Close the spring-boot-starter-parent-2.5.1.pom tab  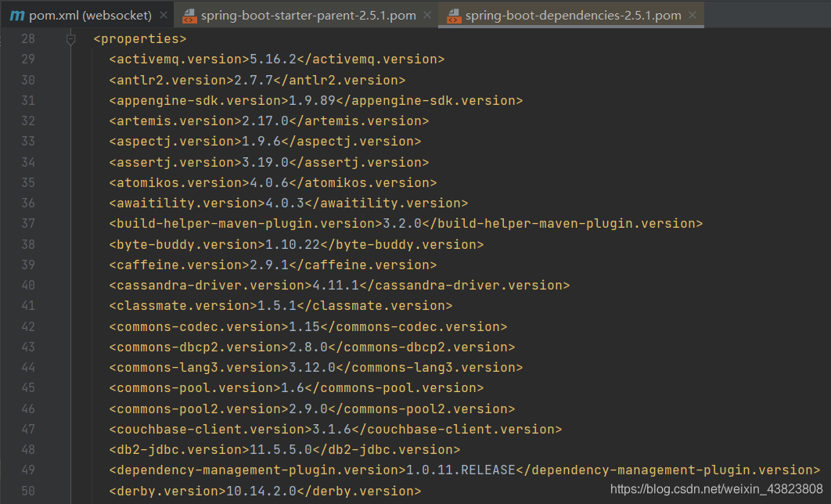[x=427, y=16]
